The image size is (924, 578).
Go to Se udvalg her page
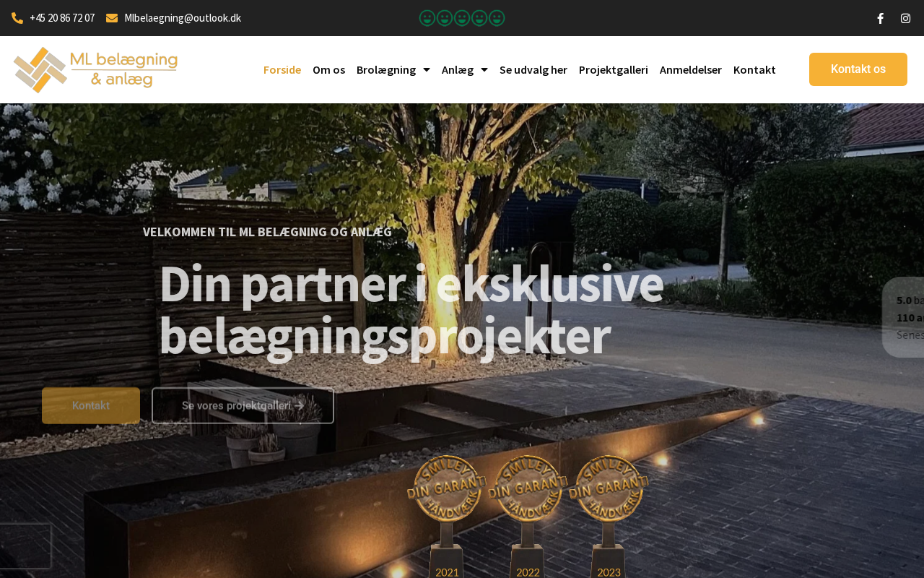[533, 69]
